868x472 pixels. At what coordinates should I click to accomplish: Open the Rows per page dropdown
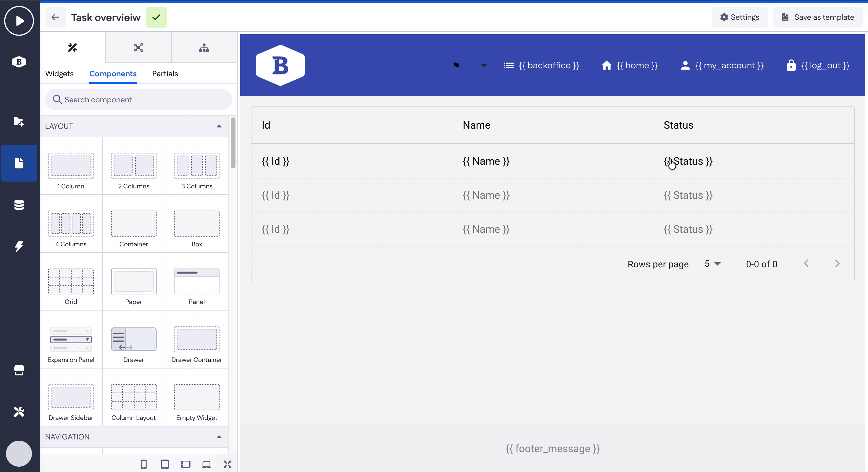[x=712, y=264]
